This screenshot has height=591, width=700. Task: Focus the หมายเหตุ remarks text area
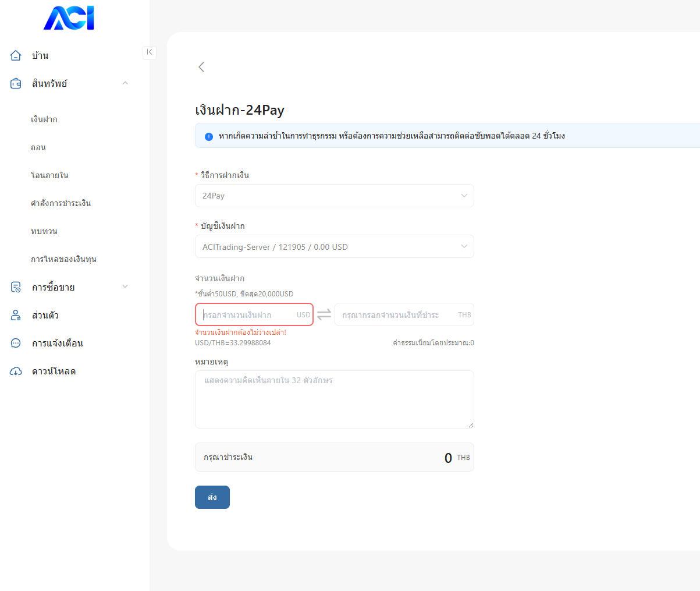[335, 399]
